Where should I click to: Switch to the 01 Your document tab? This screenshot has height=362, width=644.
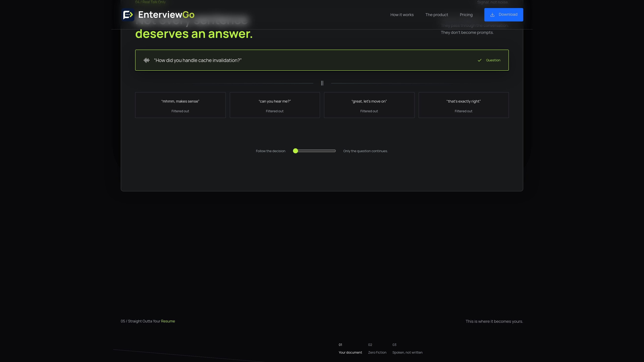click(350, 349)
